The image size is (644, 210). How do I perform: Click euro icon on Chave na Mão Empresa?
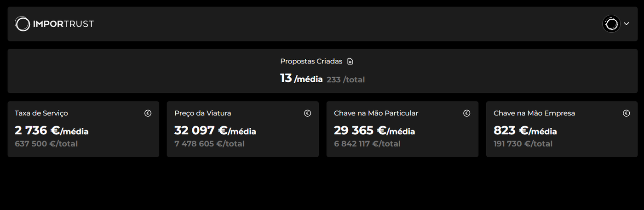(x=626, y=113)
